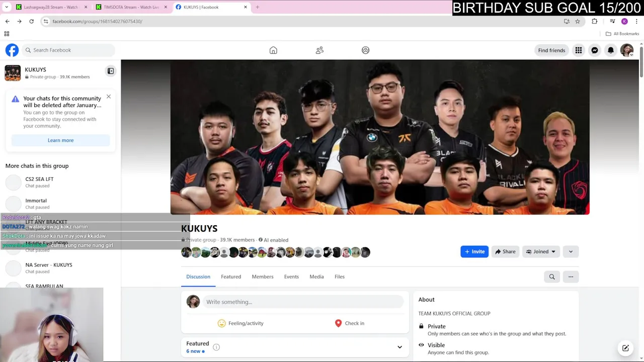The width and height of the screenshot is (644, 362).
Task: Share the KUKUYS group
Action: pyautogui.click(x=505, y=251)
